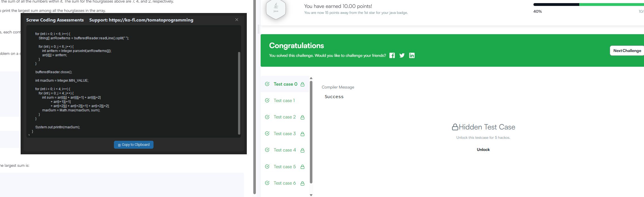The height and width of the screenshot is (197, 644).
Task: Go to the Next Challenge
Action: point(627,51)
